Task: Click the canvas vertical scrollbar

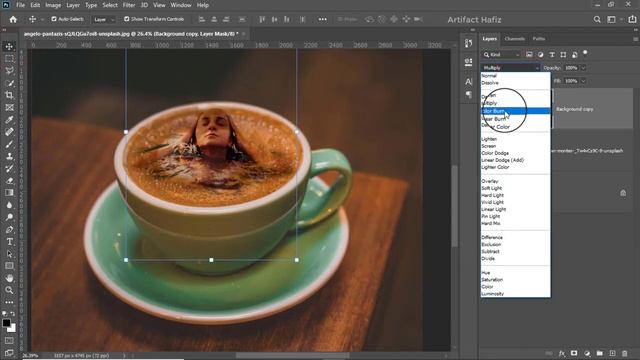Action: click(454, 206)
